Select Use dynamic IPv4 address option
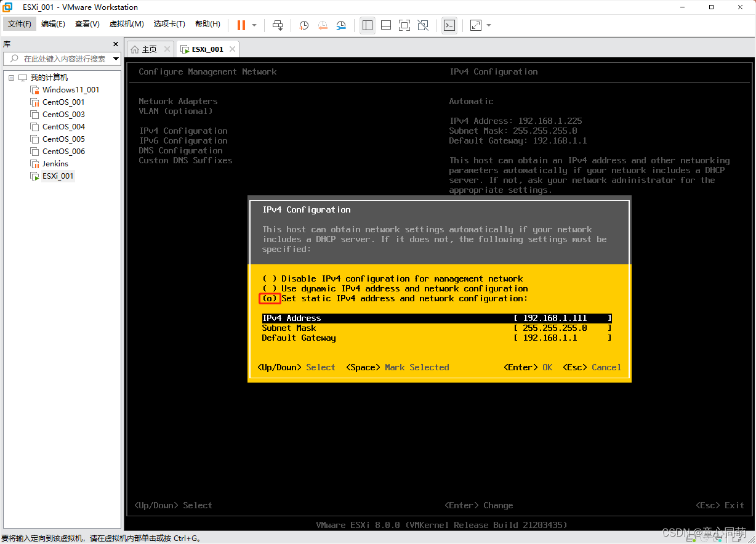This screenshot has height=544, width=756. (270, 288)
